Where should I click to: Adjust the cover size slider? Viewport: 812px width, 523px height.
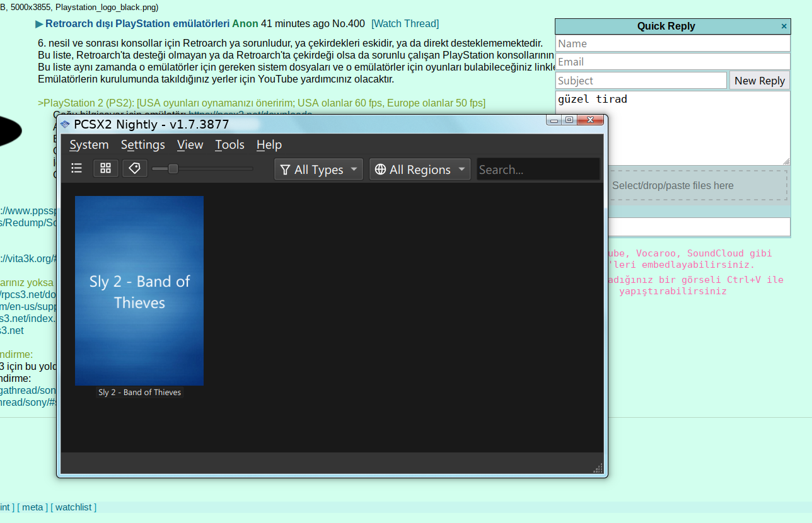[x=202, y=169]
